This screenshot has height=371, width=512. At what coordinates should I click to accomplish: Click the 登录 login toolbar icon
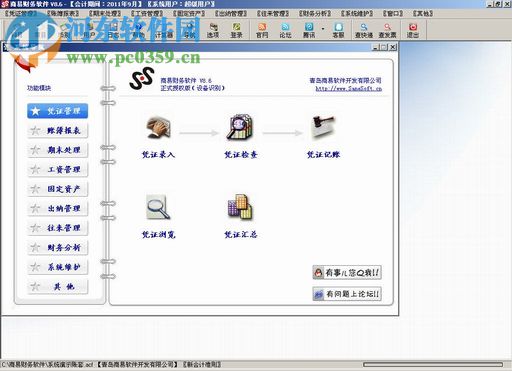(236, 30)
